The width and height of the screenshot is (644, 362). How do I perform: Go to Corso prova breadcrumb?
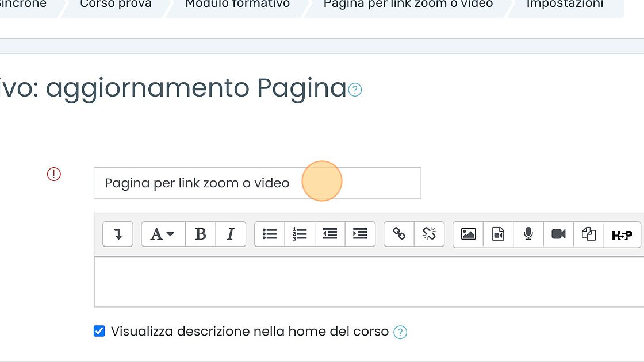[x=116, y=4]
